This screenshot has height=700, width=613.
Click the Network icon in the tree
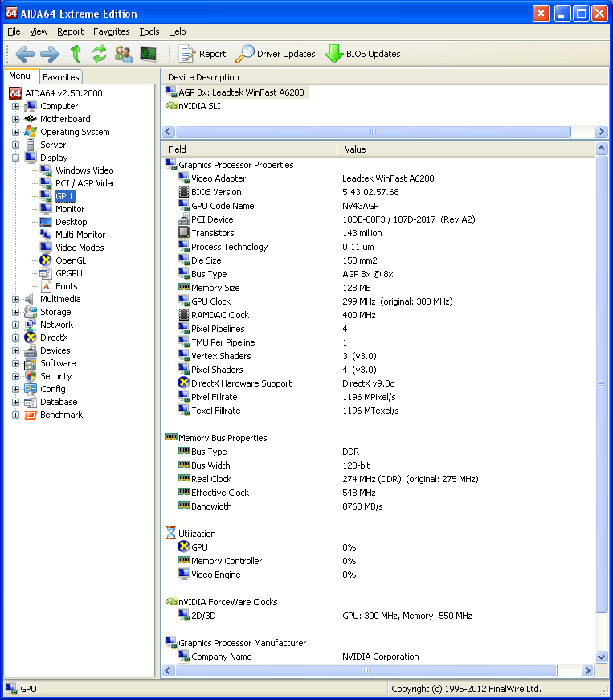click(x=31, y=325)
